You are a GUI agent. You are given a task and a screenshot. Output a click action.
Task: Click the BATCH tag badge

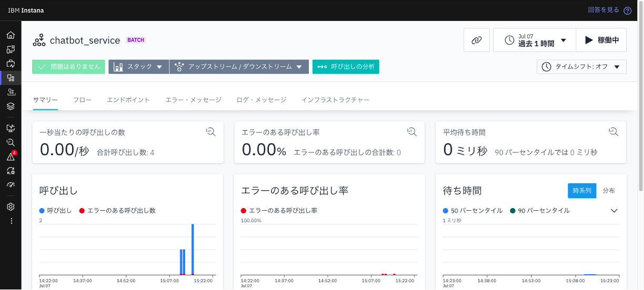coord(136,40)
